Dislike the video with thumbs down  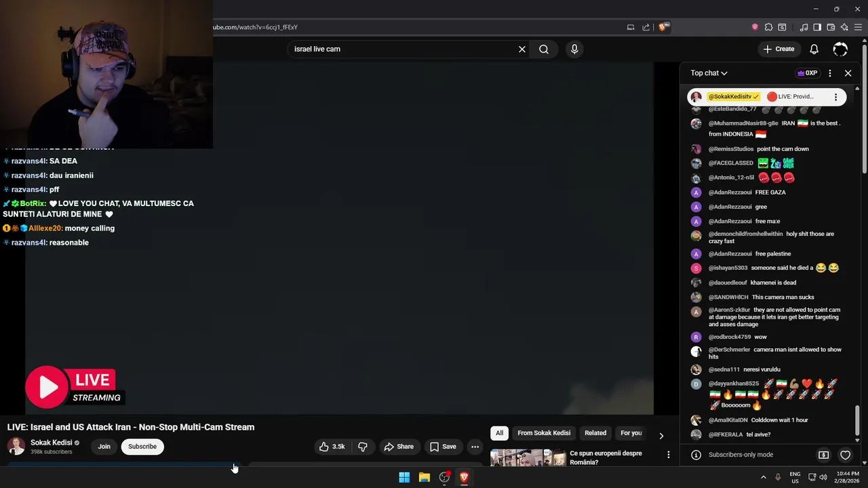click(363, 447)
